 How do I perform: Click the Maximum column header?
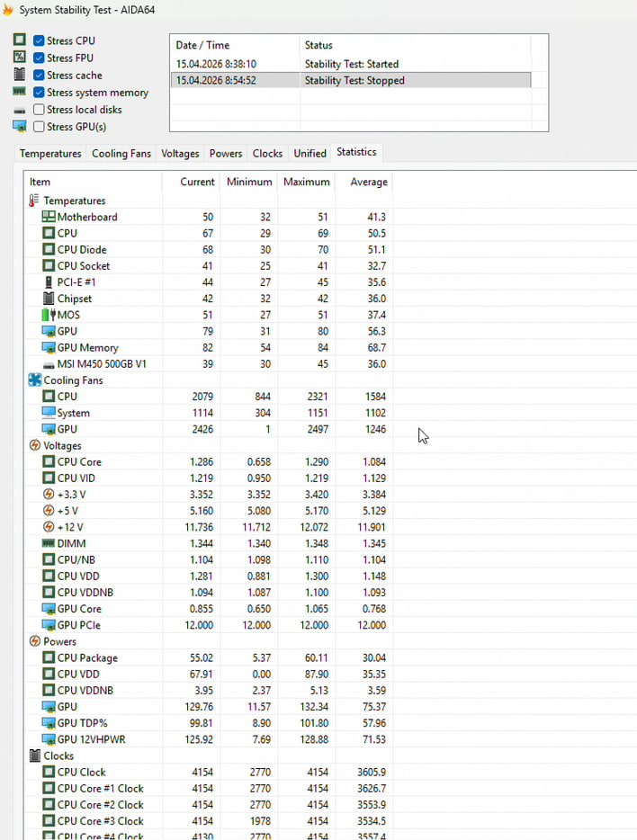tap(306, 182)
